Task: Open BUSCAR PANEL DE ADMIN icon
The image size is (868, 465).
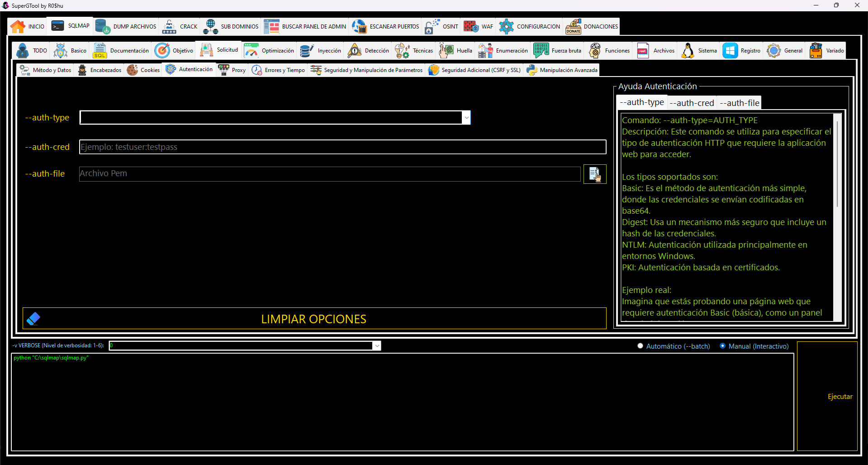Action: pyautogui.click(x=271, y=27)
